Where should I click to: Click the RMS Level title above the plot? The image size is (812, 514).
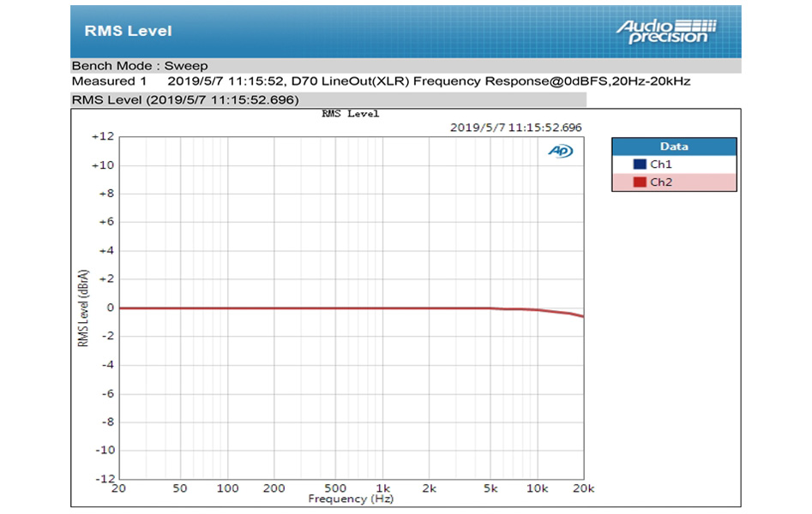[x=350, y=113]
